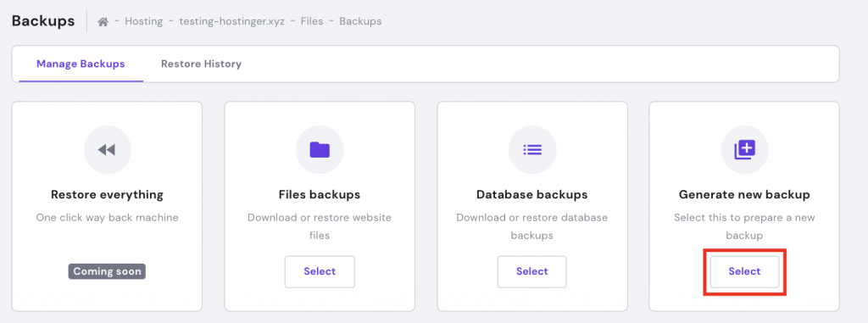Select Files backups
Viewport: 868px width, 323px height.
[x=320, y=271]
